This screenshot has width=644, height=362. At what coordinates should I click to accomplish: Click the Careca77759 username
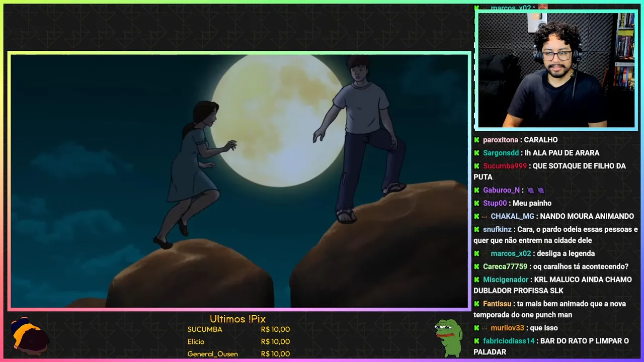click(x=505, y=266)
